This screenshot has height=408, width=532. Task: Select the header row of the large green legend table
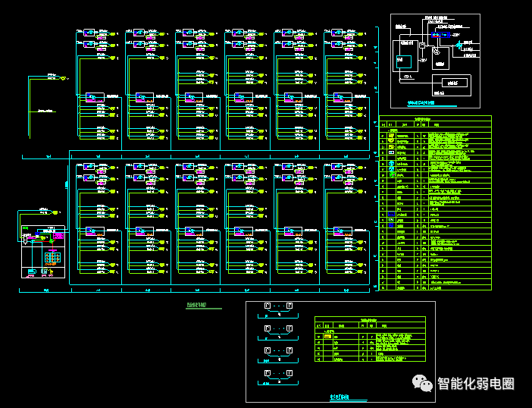coord(435,125)
